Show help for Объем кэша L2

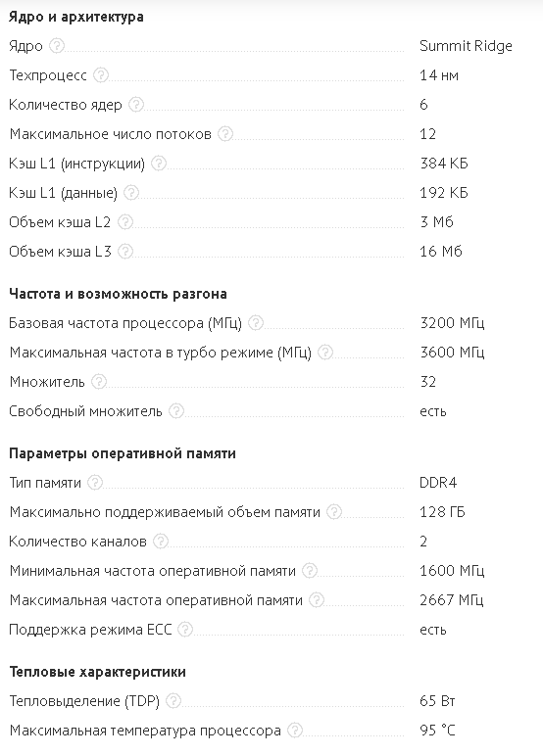point(125,221)
